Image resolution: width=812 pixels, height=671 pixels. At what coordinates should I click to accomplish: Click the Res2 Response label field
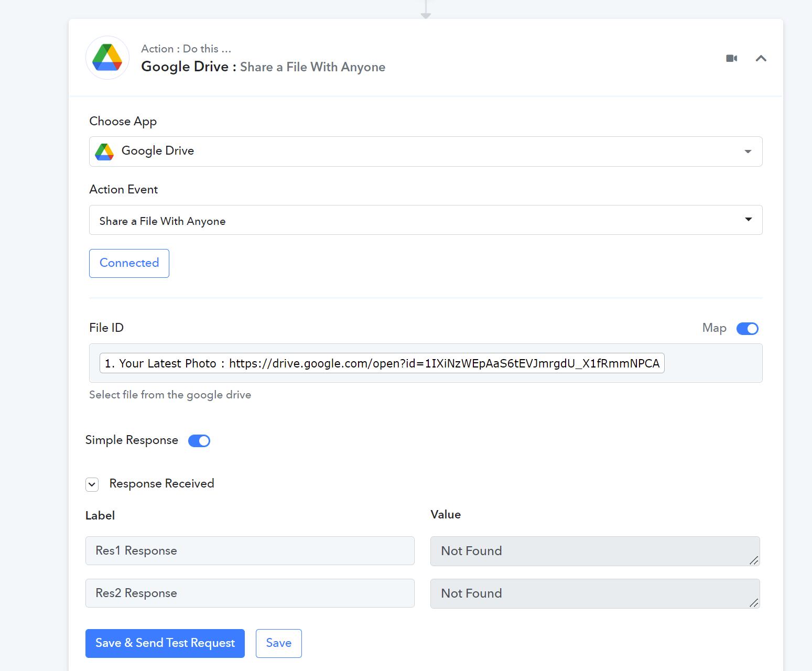[250, 593]
